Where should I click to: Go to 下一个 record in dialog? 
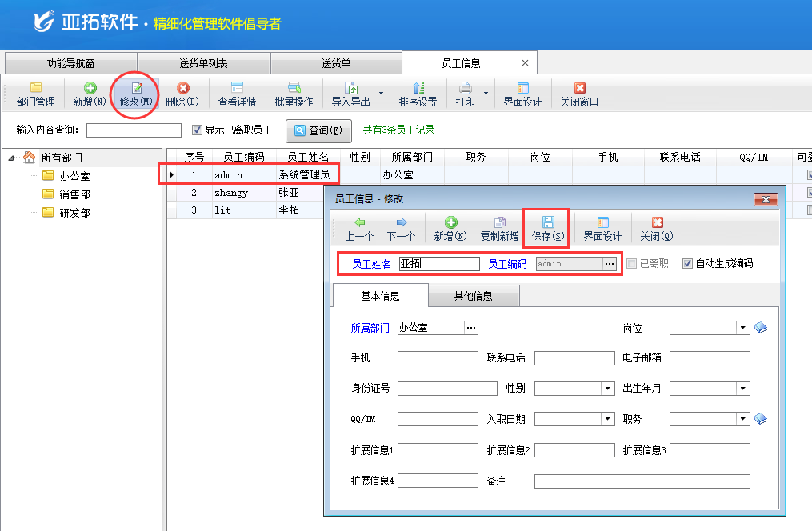[x=401, y=228]
